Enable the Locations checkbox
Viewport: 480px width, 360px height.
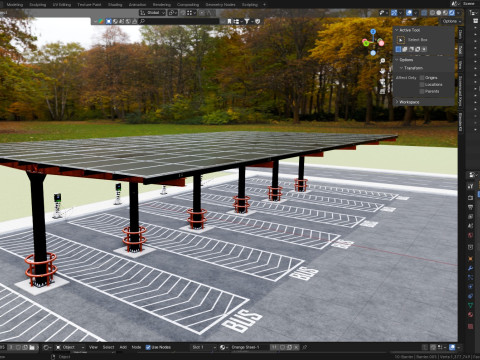tap(422, 85)
